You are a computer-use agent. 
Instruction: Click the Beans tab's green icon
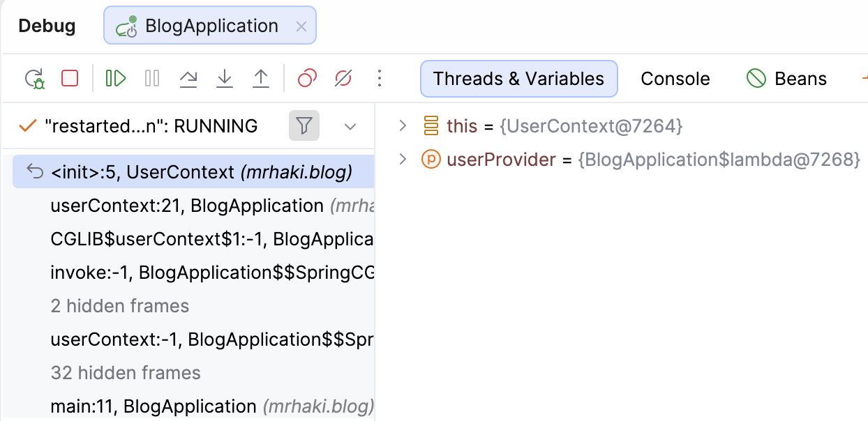[x=756, y=79]
